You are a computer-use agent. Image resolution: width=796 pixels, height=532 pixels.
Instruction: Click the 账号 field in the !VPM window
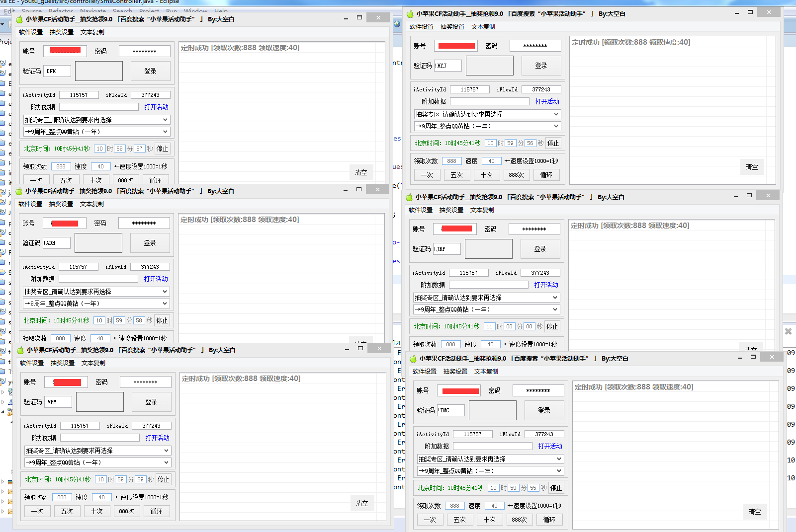click(x=66, y=382)
